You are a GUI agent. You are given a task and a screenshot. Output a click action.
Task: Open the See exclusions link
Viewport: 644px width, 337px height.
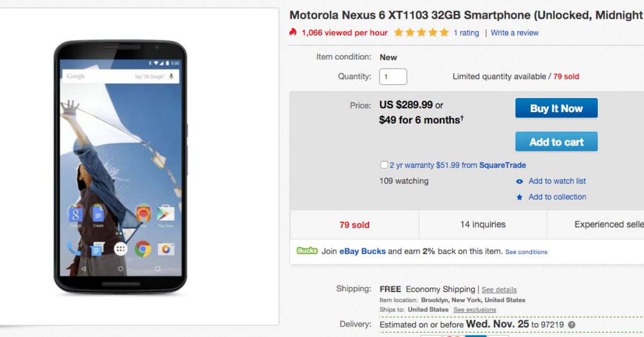click(x=474, y=310)
